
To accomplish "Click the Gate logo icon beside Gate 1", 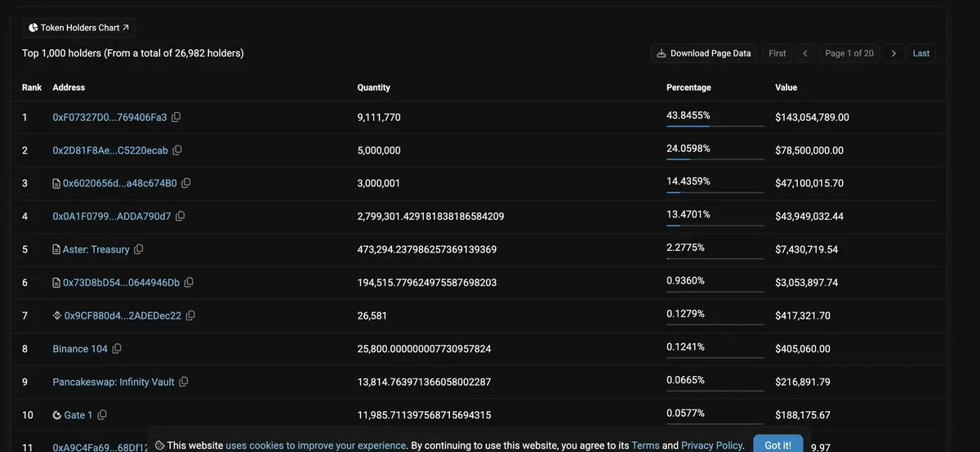I will (57, 415).
